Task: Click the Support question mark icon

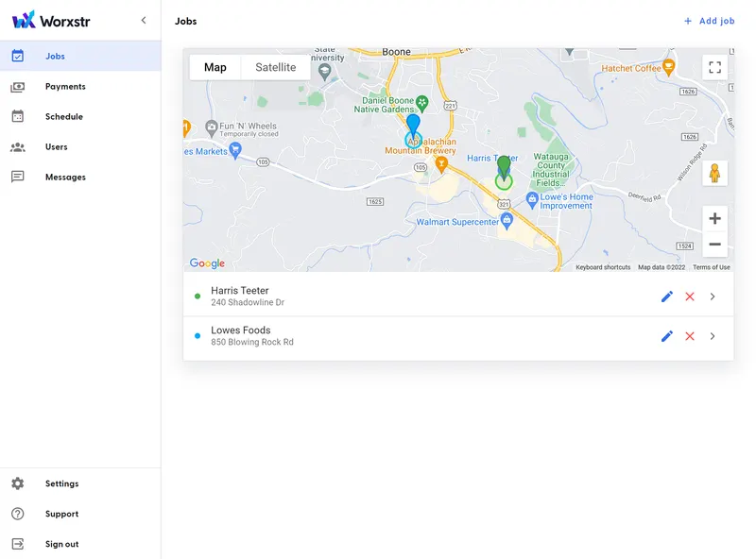Action: point(18,514)
